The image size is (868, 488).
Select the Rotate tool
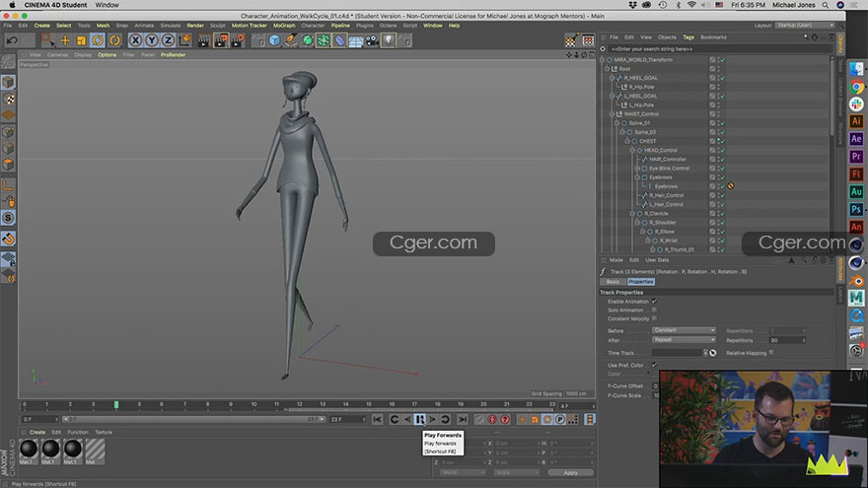click(98, 39)
